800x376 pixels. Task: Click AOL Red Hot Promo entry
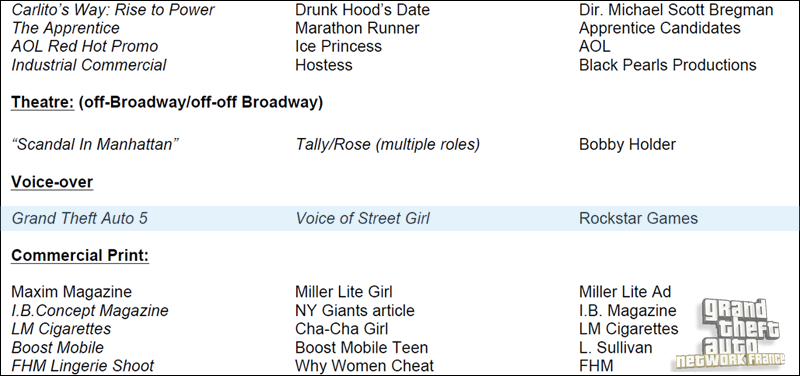(85, 46)
